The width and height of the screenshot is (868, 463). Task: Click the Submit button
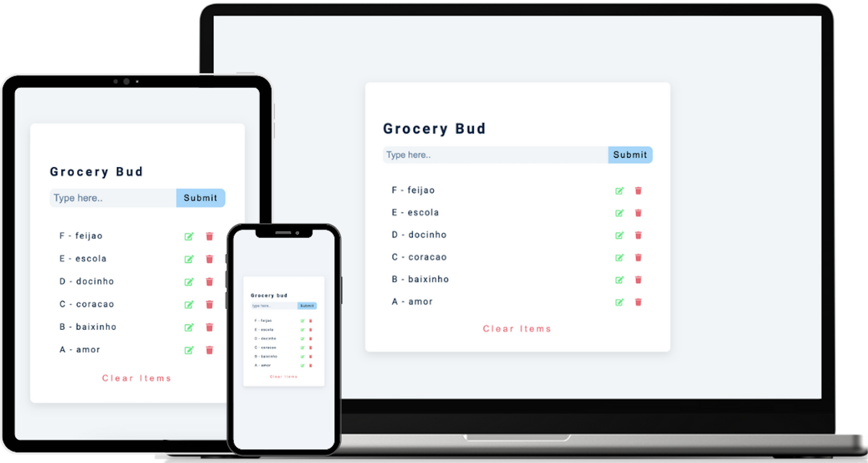point(630,154)
